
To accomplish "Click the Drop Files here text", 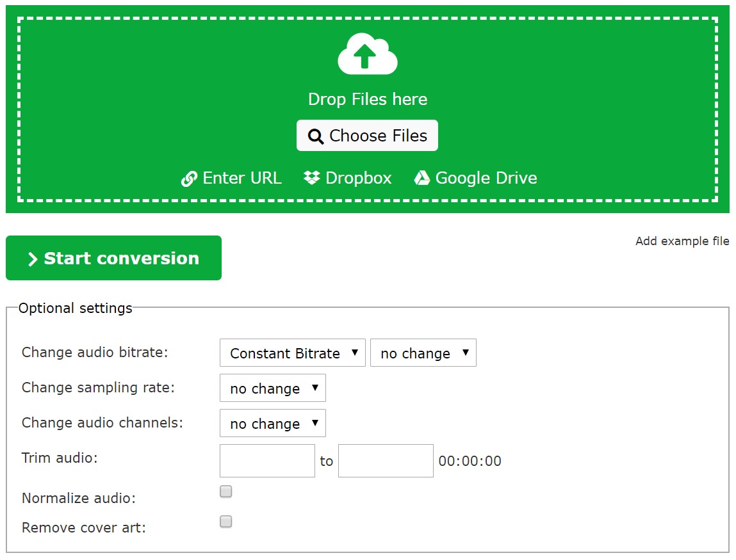I will point(368,99).
